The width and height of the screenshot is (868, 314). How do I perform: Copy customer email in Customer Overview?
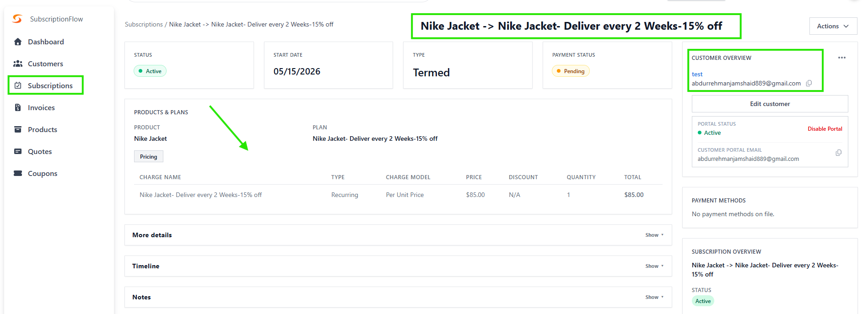[809, 83]
